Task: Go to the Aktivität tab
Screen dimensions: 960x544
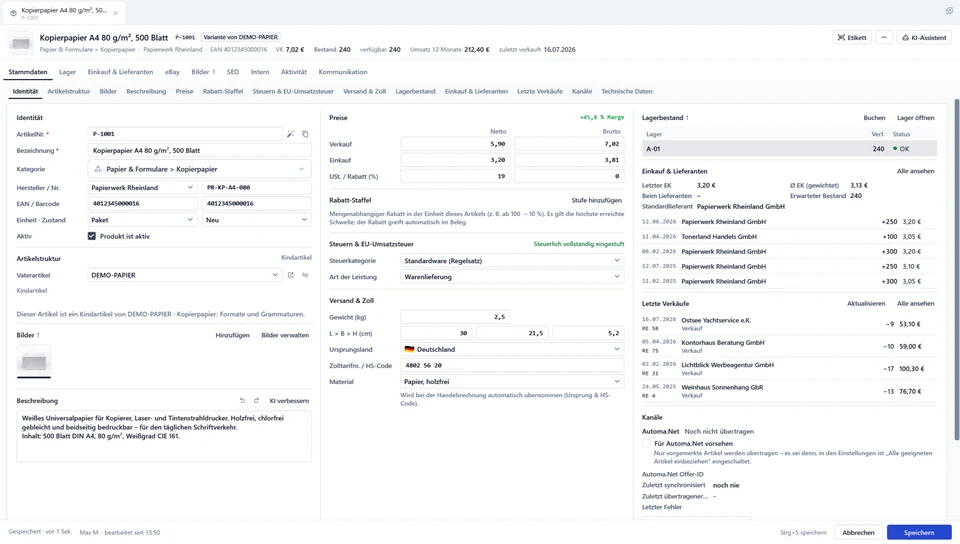Action: pos(294,72)
